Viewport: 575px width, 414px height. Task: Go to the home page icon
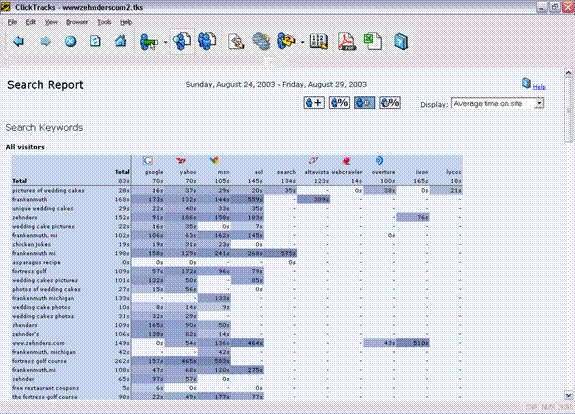[x=121, y=41]
